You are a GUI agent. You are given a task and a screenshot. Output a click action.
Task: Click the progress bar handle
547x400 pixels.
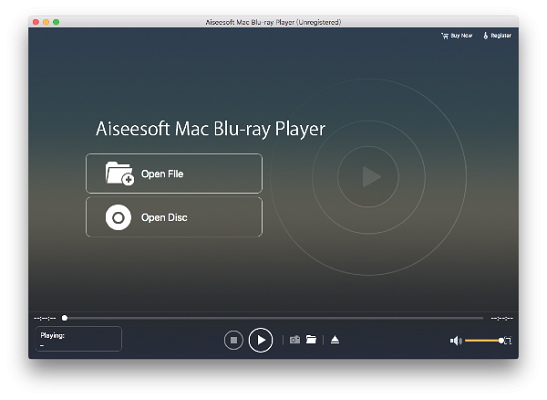coord(65,318)
